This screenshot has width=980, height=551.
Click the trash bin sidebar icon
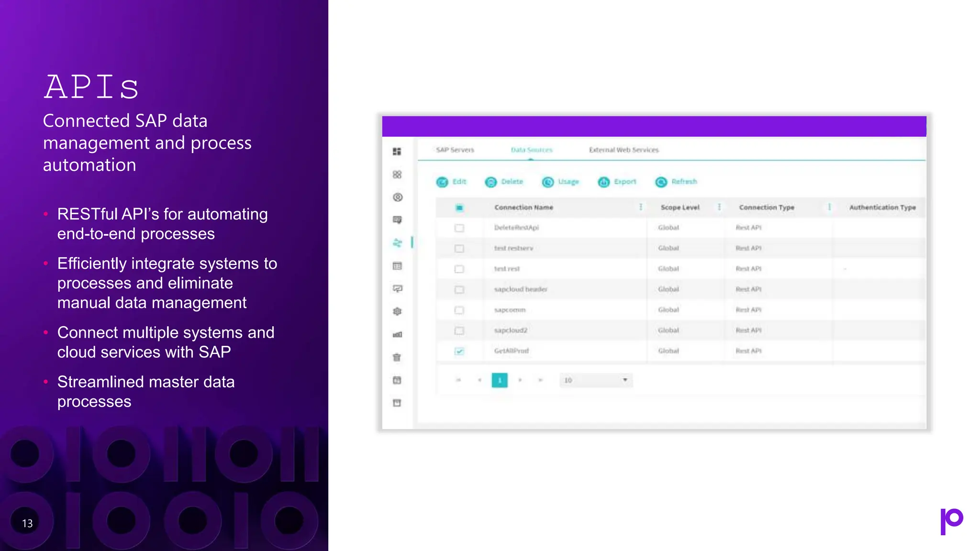[x=397, y=357]
